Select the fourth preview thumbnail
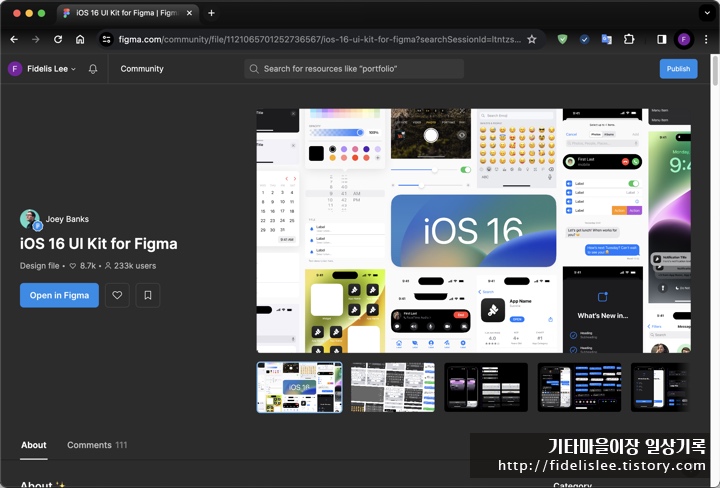The height and width of the screenshot is (488, 720). 579,387
